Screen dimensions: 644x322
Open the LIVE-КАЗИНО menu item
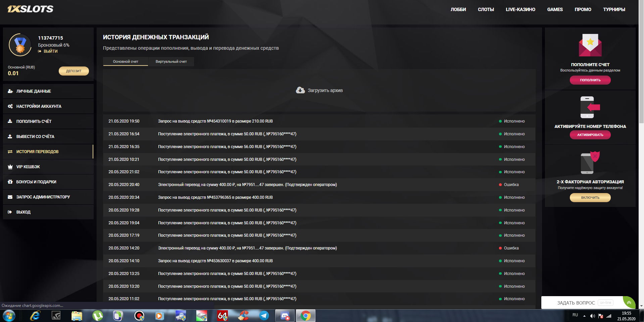(x=520, y=9)
